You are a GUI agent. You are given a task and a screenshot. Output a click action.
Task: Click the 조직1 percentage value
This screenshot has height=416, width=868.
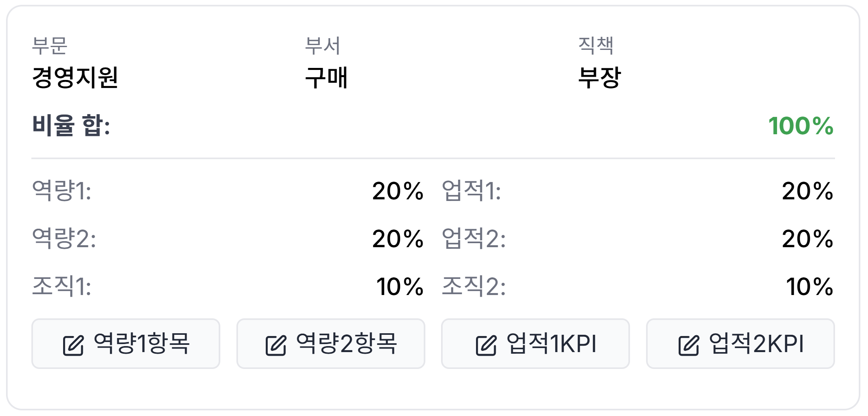[x=400, y=287]
